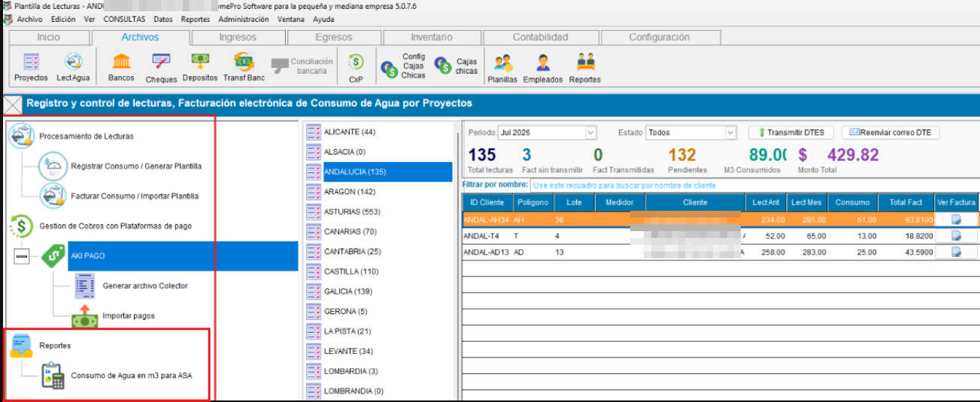980x402 pixels.
Task: Click the Importar pagos icon
Action: (85, 315)
